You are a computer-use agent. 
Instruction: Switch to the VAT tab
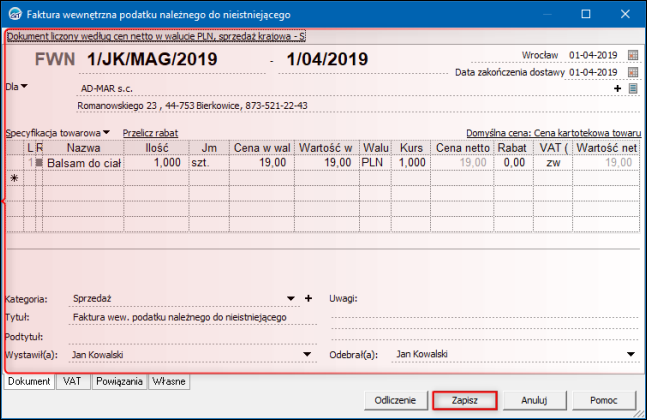pos(72,381)
